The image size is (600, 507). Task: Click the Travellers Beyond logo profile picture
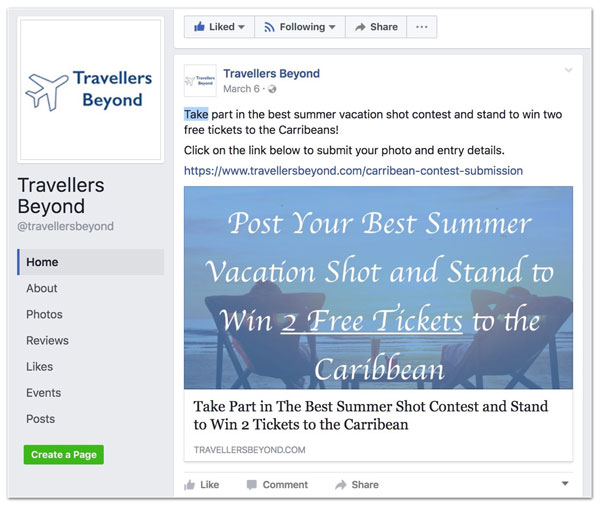(x=91, y=90)
